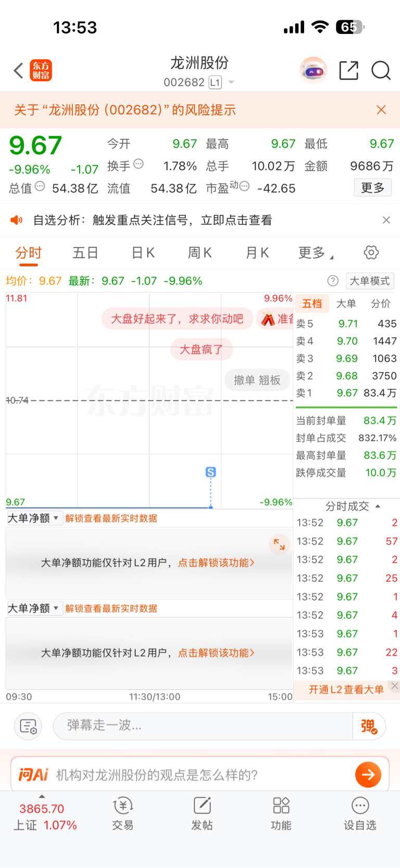Submit the 问AI question arrow button
Screen dimensions: 400x868
click(368, 775)
